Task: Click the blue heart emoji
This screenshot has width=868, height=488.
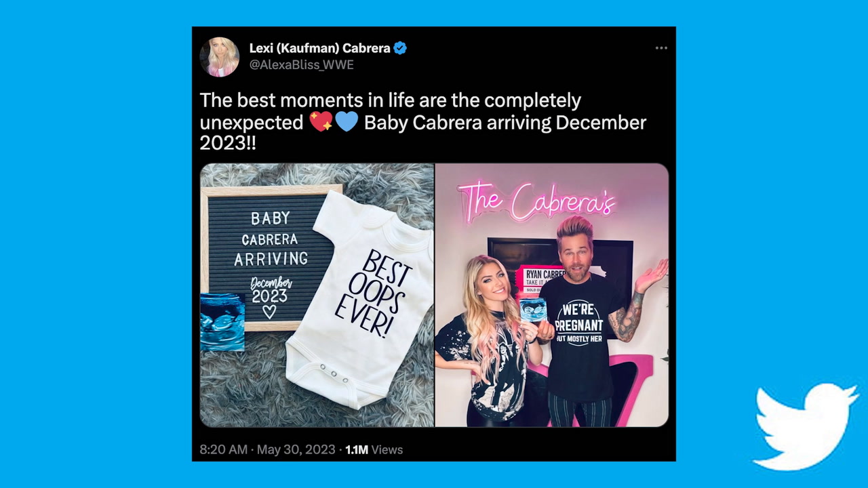Action: click(x=346, y=122)
